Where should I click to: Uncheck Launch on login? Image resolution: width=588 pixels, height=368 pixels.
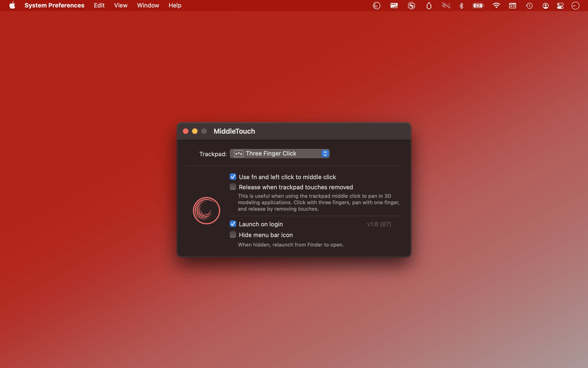[x=233, y=224]
